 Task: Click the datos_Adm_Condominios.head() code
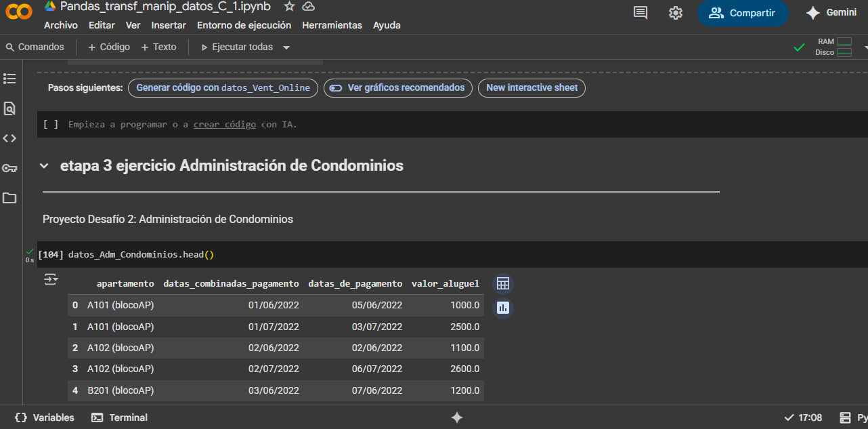point(141,255)
